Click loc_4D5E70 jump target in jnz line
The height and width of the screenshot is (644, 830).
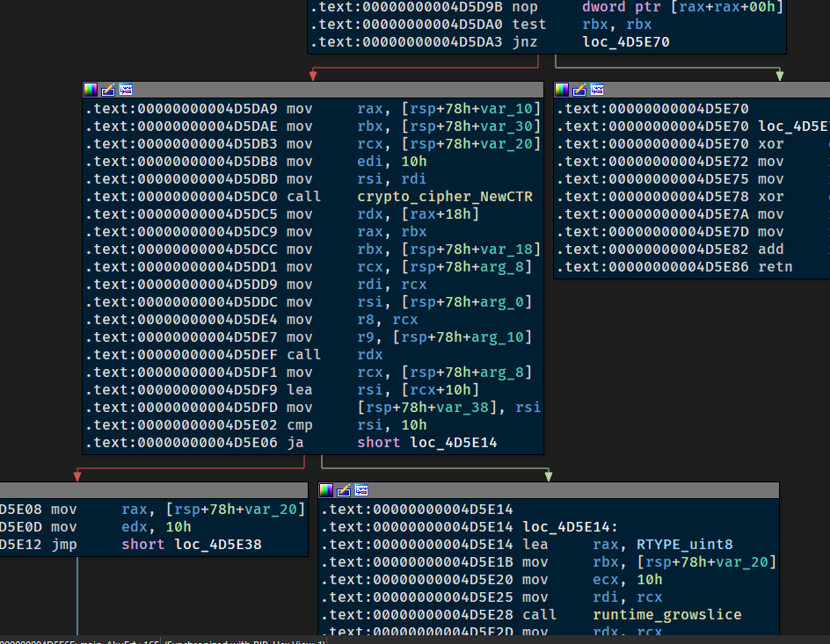(626, 42)
